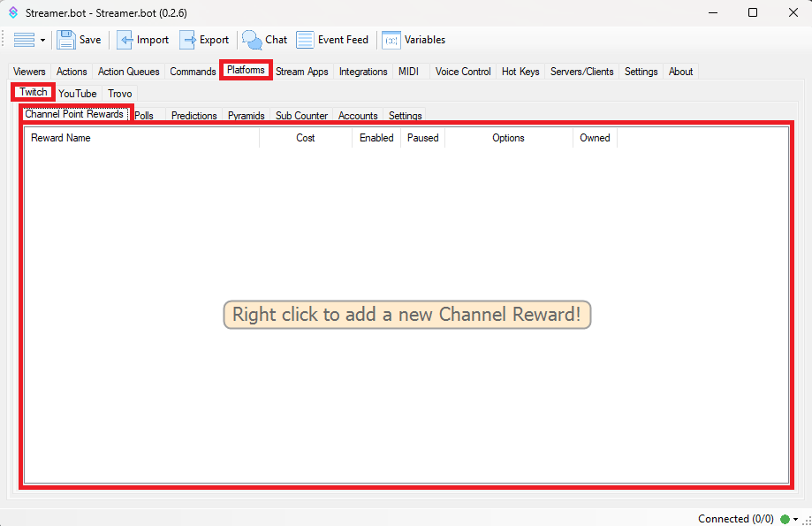Switch to the Predictions tab

point(194,116)
